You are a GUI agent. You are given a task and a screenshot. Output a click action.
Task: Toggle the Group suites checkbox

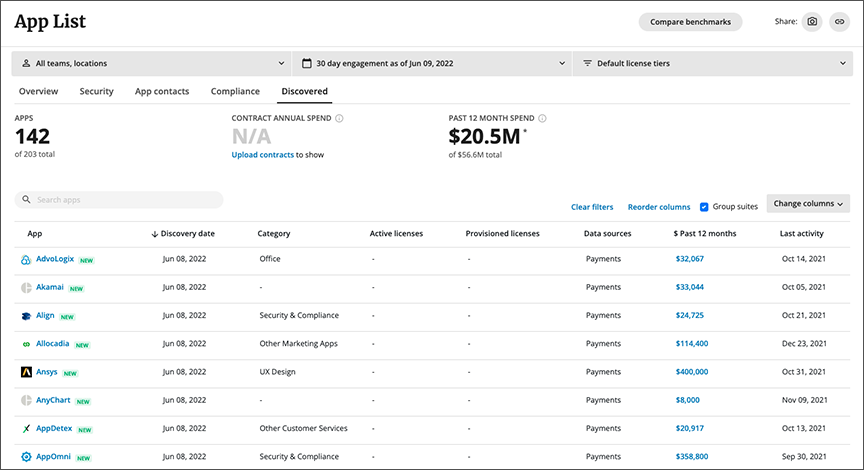coord(704,206)
